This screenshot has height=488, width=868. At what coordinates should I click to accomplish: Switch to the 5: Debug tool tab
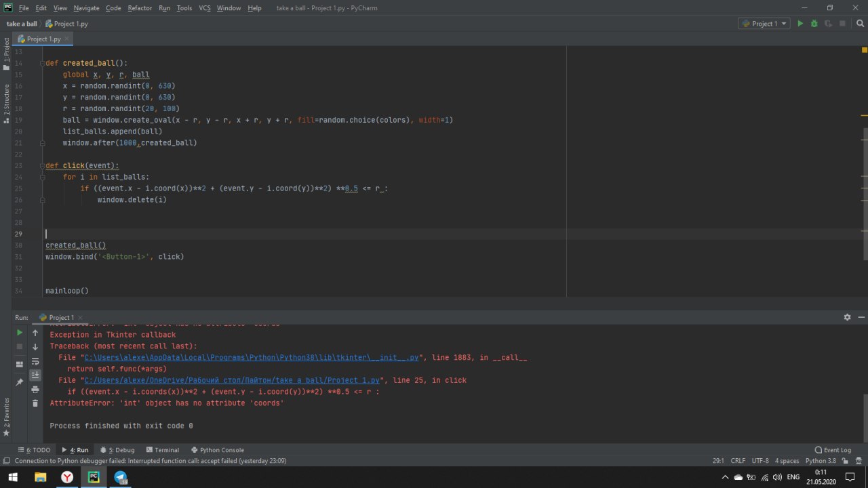click(117, 449)
